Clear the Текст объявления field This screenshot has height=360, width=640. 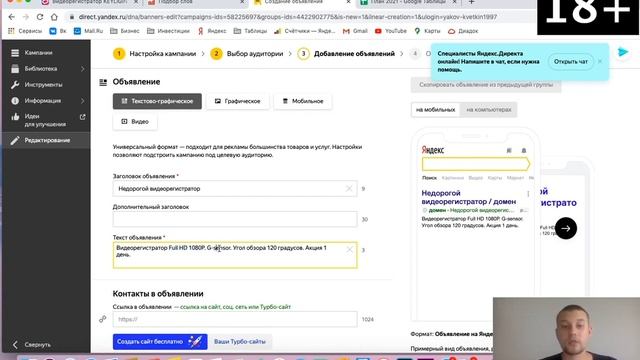click(349, 249)
